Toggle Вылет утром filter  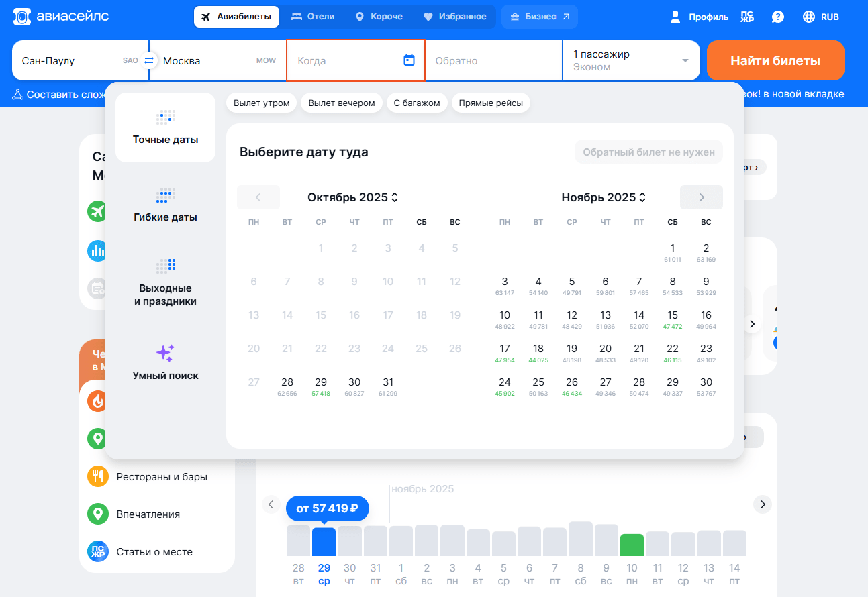pyautogui.click(x=261, y=103)
